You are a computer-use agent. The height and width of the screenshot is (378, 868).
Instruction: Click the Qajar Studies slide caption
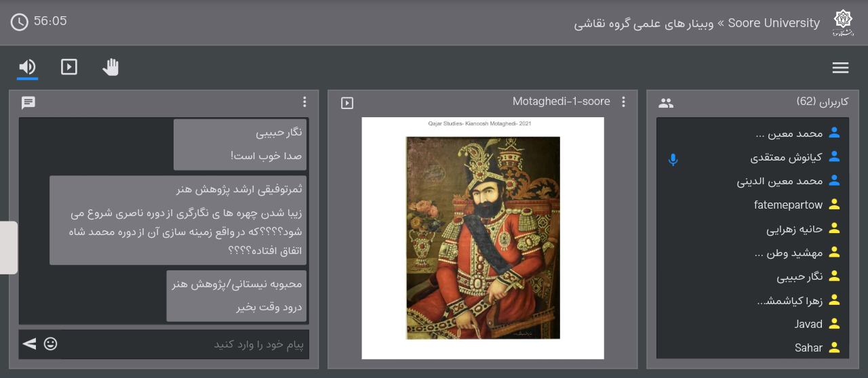pyautogui.click(x=480, y=124)
